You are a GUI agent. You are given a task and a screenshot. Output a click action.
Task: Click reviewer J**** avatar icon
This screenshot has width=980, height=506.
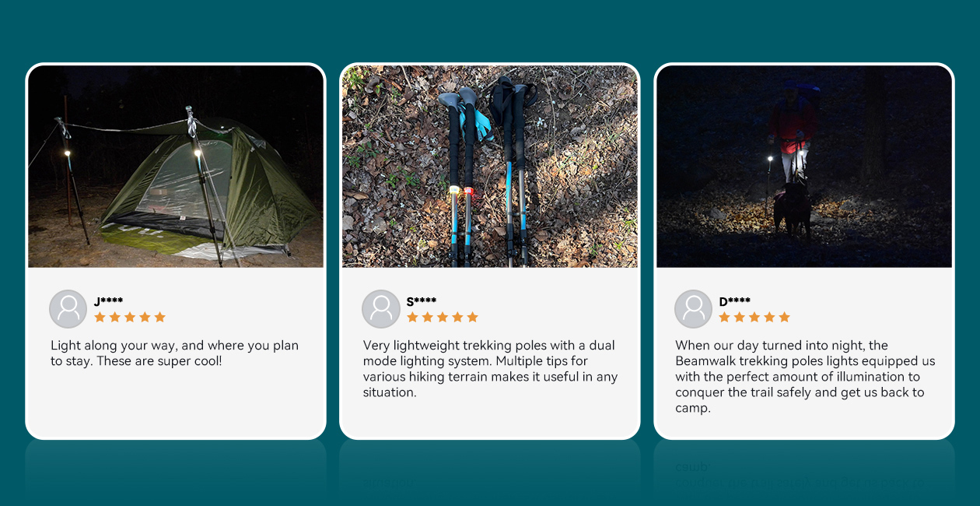(x=68, y=309)
